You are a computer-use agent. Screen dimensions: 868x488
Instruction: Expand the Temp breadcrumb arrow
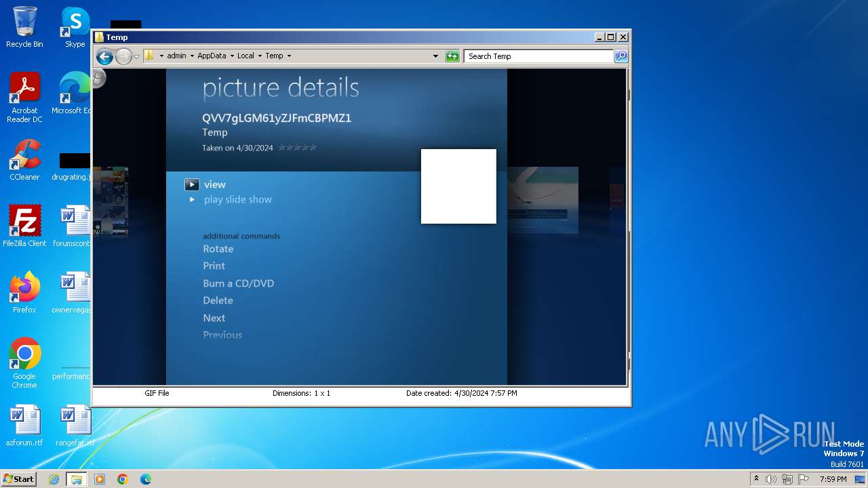pyautogui.click(x=289, y=56)
